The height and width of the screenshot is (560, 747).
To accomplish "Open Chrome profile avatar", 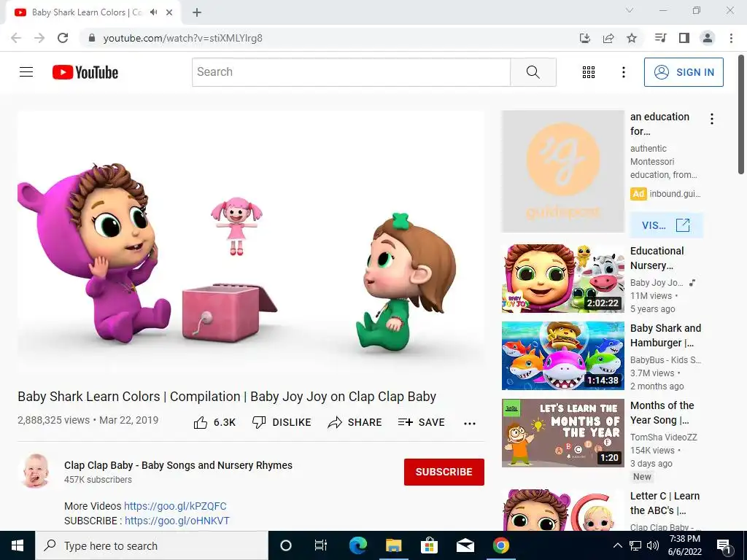I will click(708, 38).
